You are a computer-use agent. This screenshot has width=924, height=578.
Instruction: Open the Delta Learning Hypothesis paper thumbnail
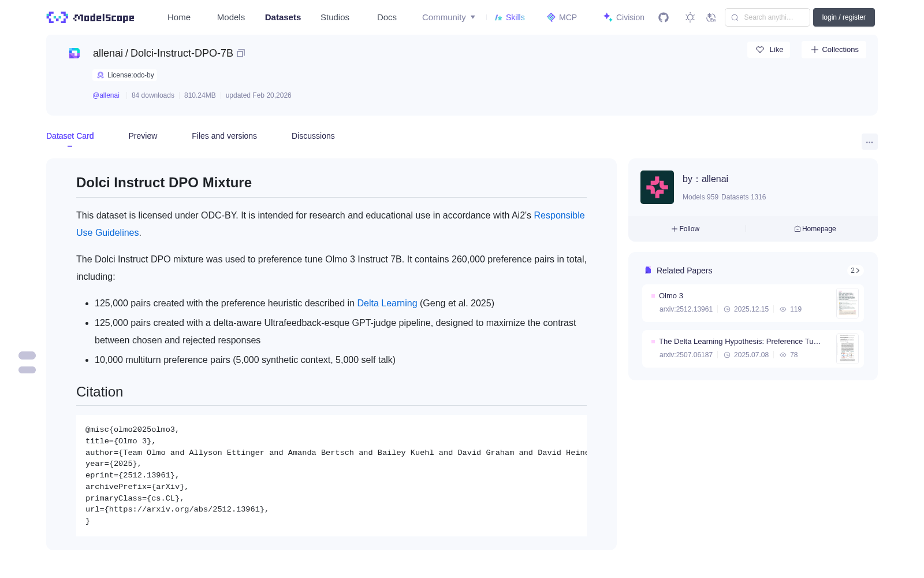[x=847, y=349]
